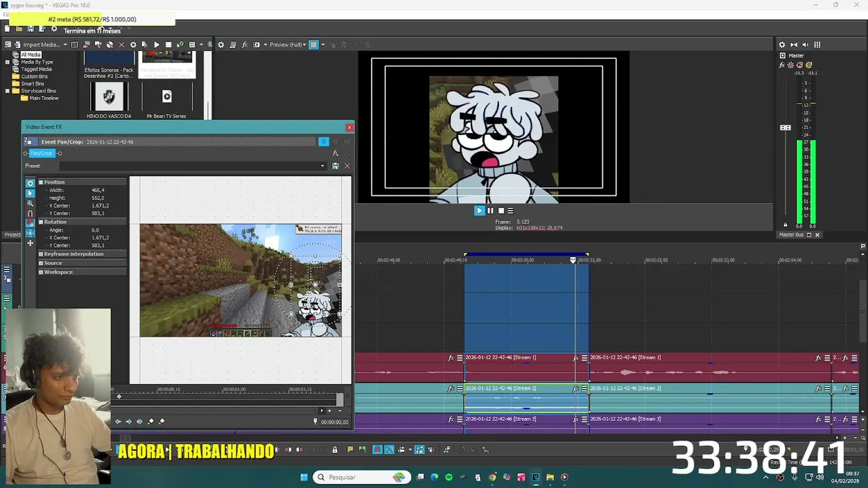Image resolution: width=868 pixels, height=488 pixels.
Task: Open the preview transport menu icon
Action: [511, 211]
